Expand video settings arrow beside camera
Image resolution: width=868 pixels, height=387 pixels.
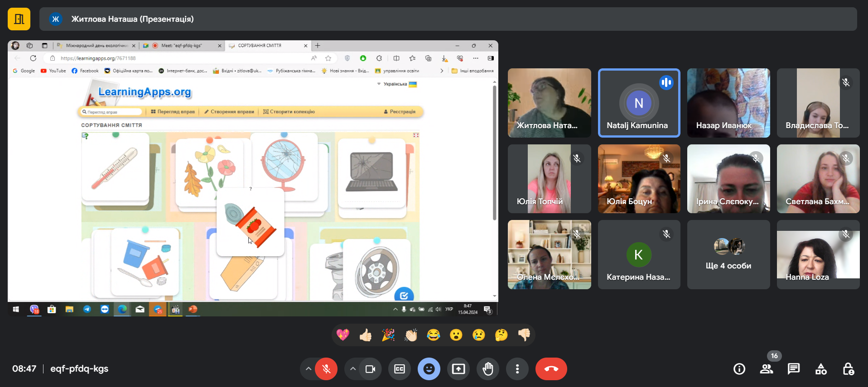click(352, 369)
